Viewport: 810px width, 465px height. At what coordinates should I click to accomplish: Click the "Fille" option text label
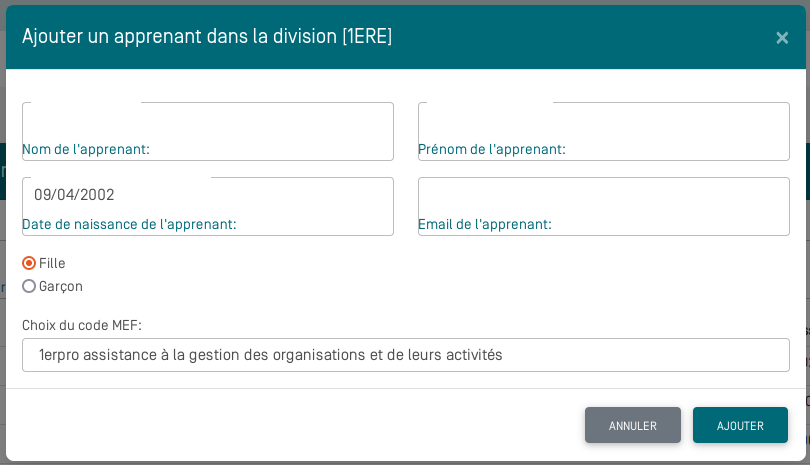click(52, 263)
